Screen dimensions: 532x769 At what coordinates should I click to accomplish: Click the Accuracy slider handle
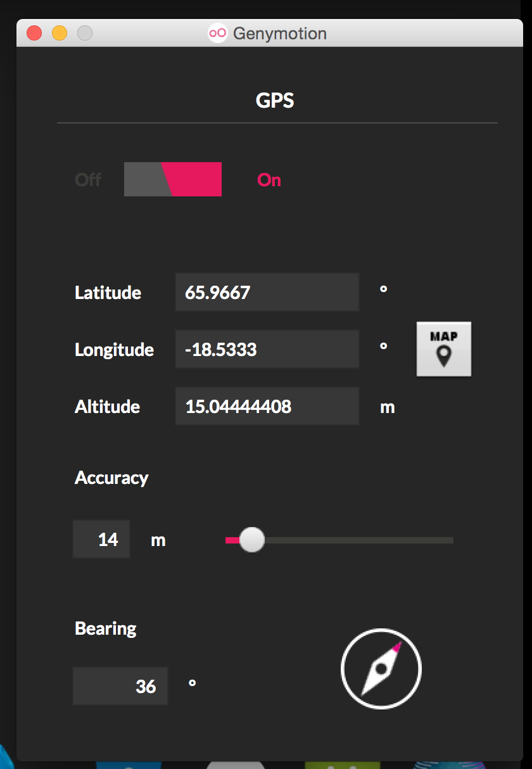(252, 540)
